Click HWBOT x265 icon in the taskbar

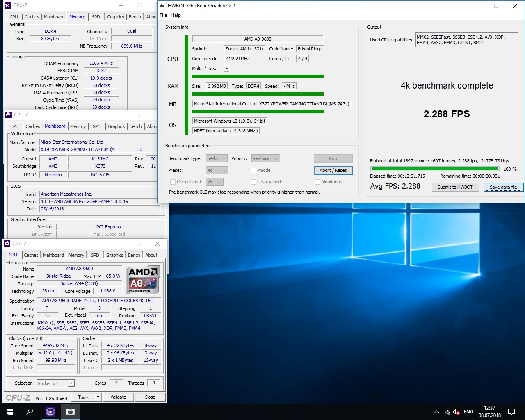click(x=70, y=411)
